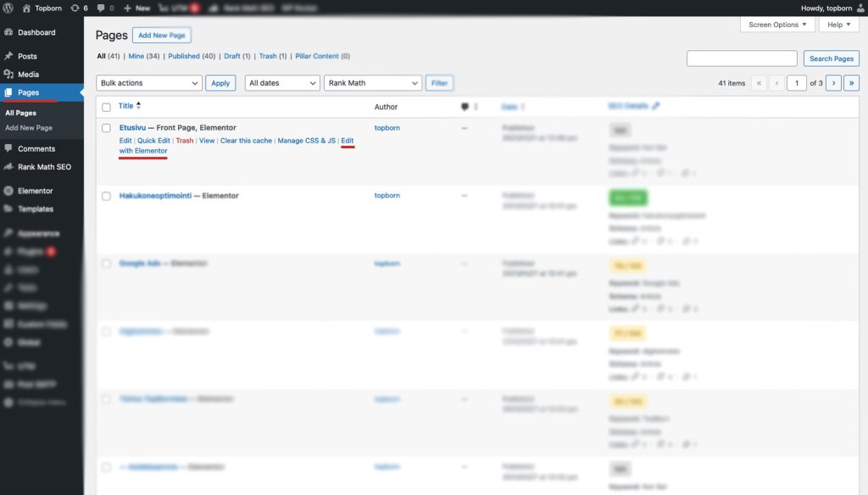The height and width of the screenshot is (495, 868).
Task: Filter by Mine pages
Action: pyautogui.click(x=136, y=56)
